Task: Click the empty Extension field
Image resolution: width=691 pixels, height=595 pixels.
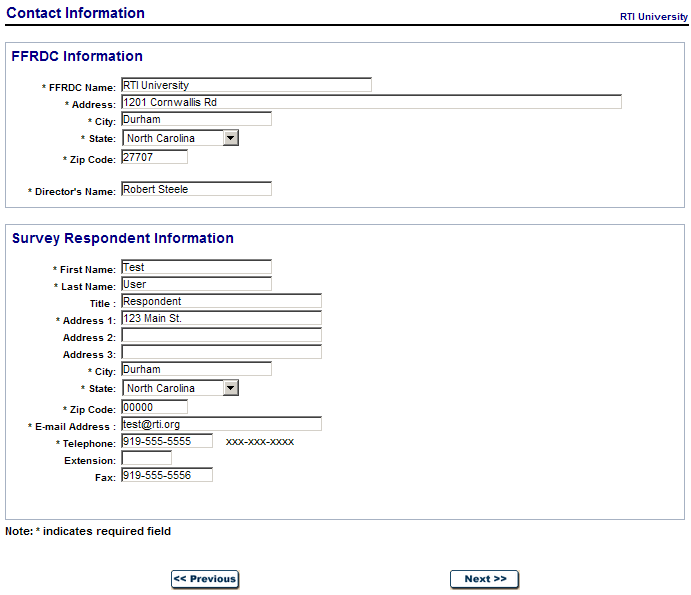Action: (x=146, y=458)
